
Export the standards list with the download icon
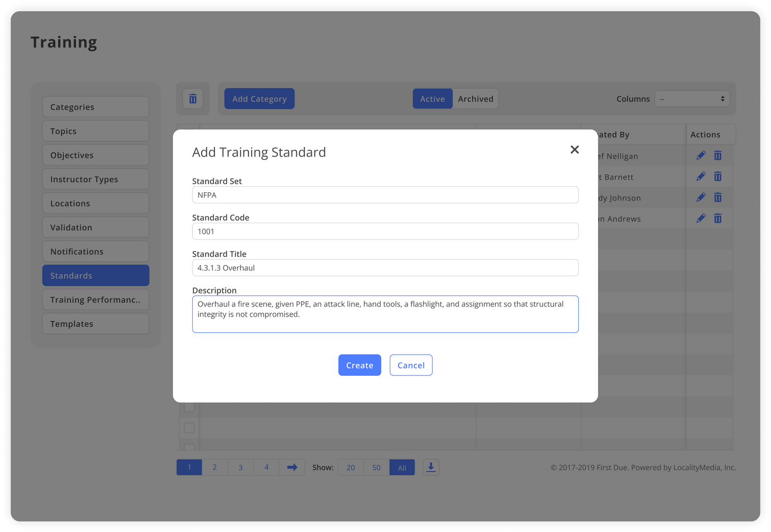click(430, 467)
